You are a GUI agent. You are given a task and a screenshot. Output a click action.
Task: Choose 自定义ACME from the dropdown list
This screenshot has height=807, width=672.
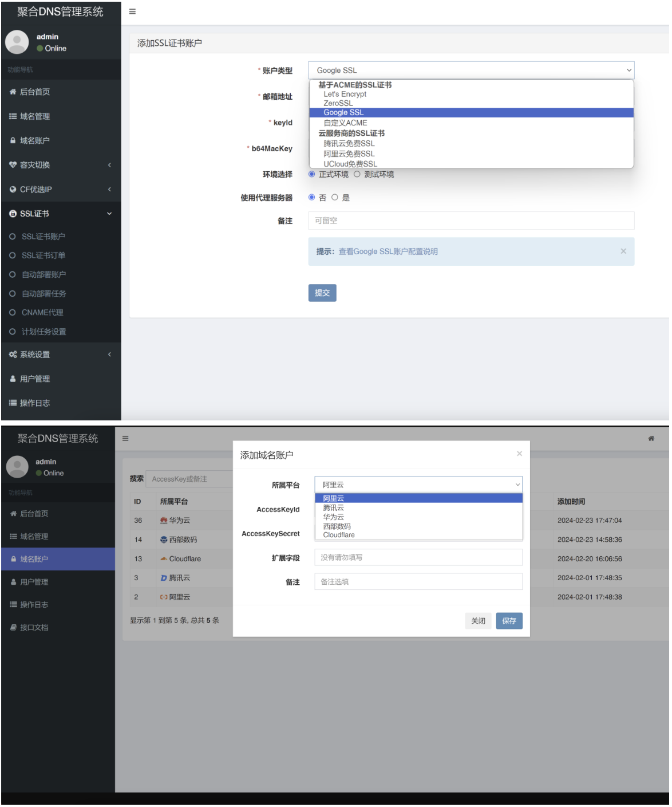click(x=471, y=123)
